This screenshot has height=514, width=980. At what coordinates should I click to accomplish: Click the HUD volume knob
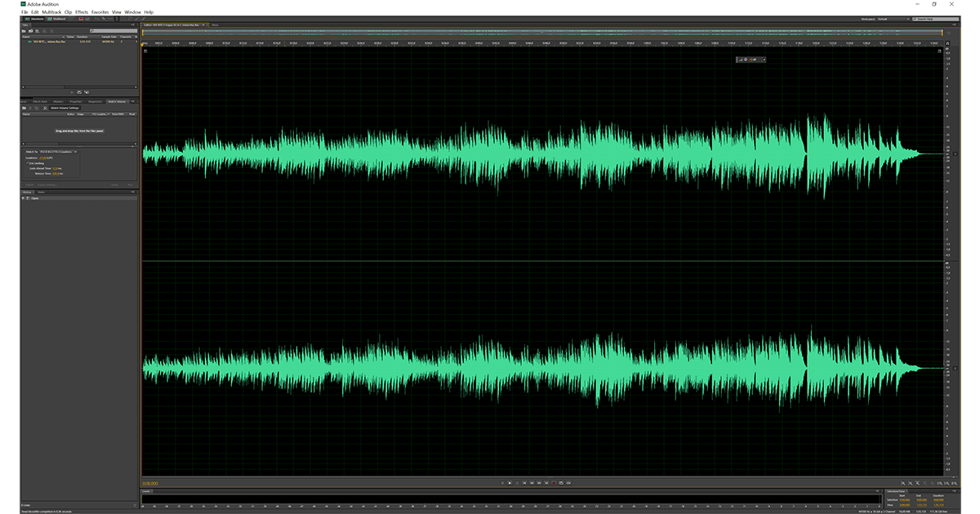(x=746, y=60)
